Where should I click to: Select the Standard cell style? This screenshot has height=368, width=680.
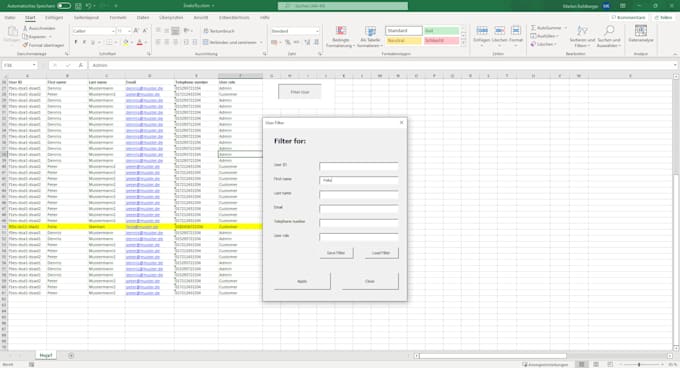[x=403, y=31]
